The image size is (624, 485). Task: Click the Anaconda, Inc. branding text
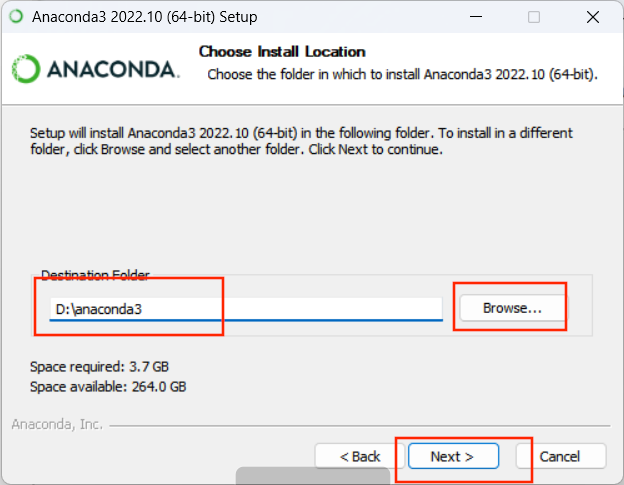pyautogui.click(x=57, y=425)
